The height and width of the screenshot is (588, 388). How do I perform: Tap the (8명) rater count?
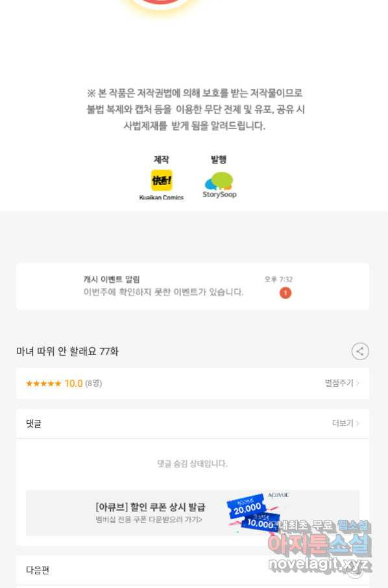[x=93, y=384]
